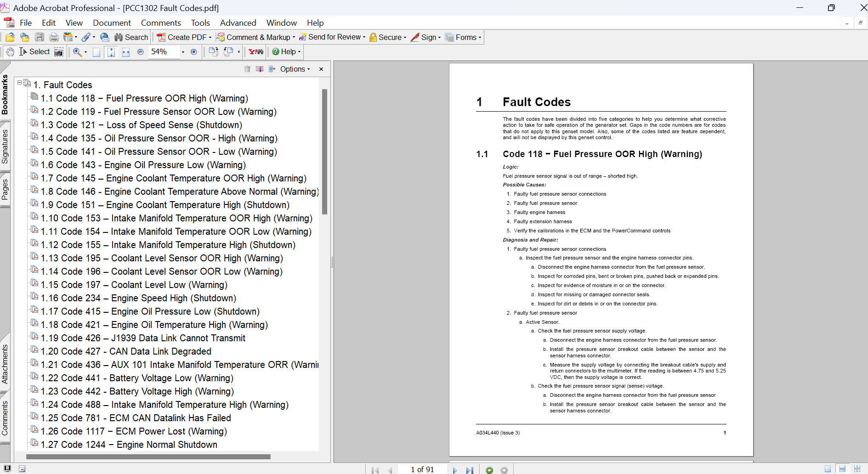The height and width of the screenshot is (474, 868).
Task: Click the Search binoculars button
Action: click(x=131, y=37)
